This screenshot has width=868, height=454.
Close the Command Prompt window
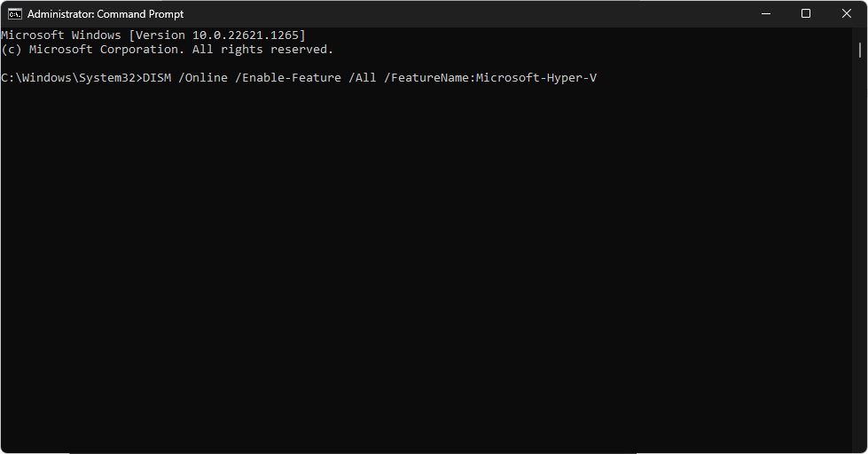pos(846,14)
